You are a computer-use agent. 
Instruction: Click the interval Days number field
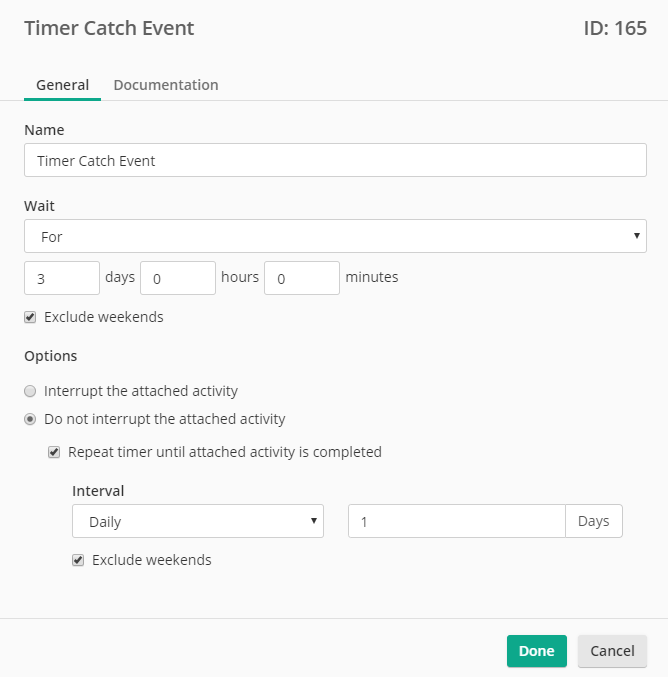coord(457,521)
